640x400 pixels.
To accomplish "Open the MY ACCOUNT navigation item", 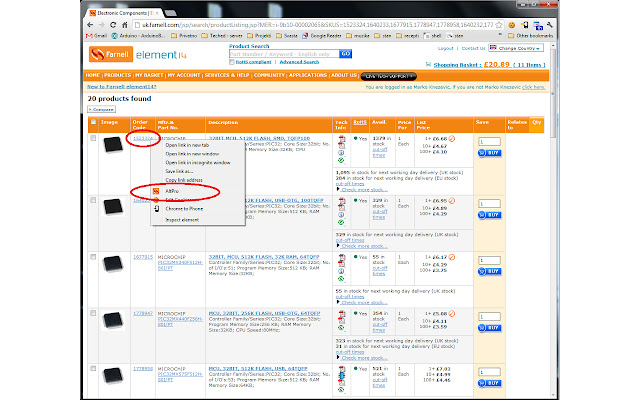I will point(184,75).
